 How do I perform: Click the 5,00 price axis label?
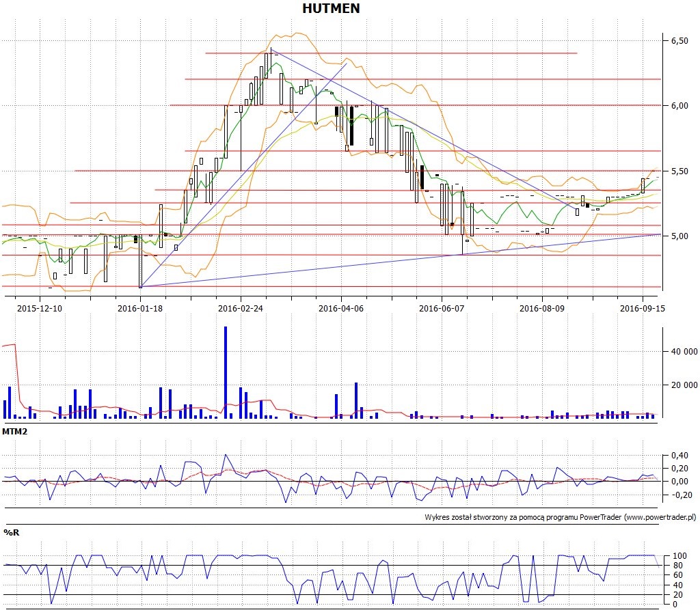pos(679,236)
